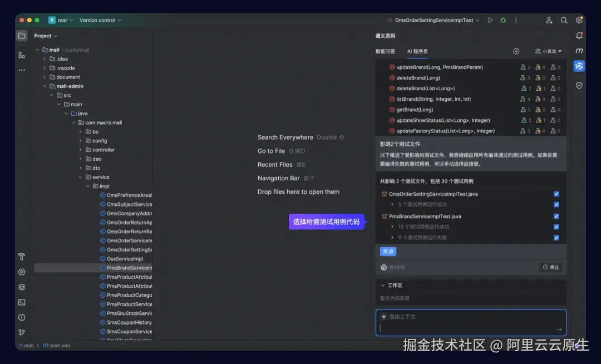
Task: Click the notifications bell icon
Action: (579, 35)
